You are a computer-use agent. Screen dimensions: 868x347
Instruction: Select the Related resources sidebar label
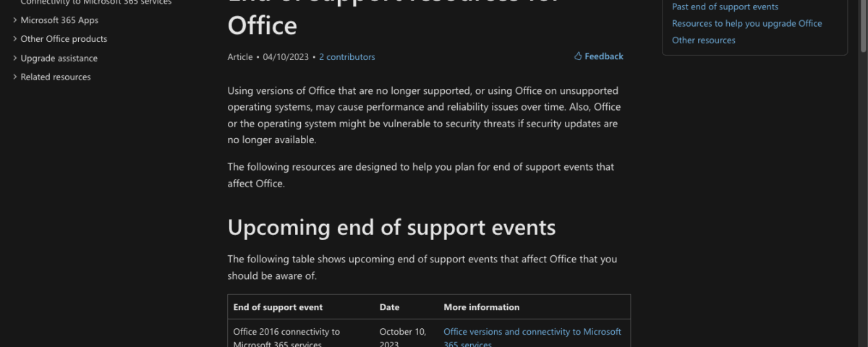(56, 77)
